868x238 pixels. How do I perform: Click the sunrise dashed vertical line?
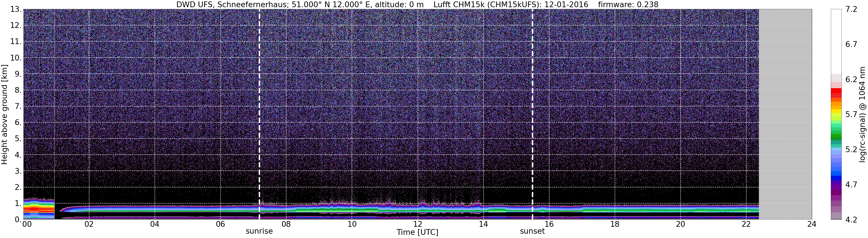259,114
